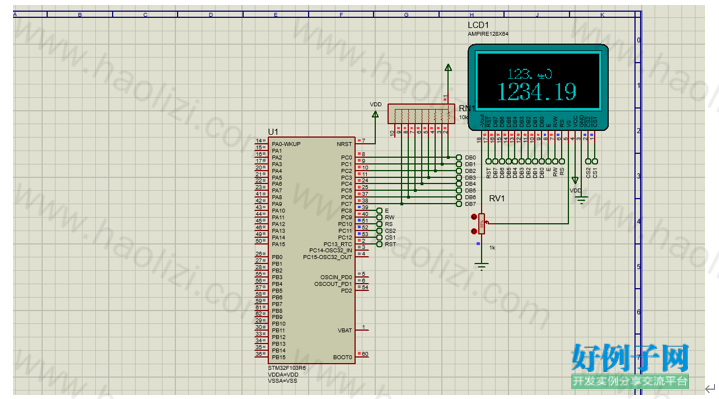Select the VDD arrow terminal on LCD VCC pin

(x=575, y=180)
